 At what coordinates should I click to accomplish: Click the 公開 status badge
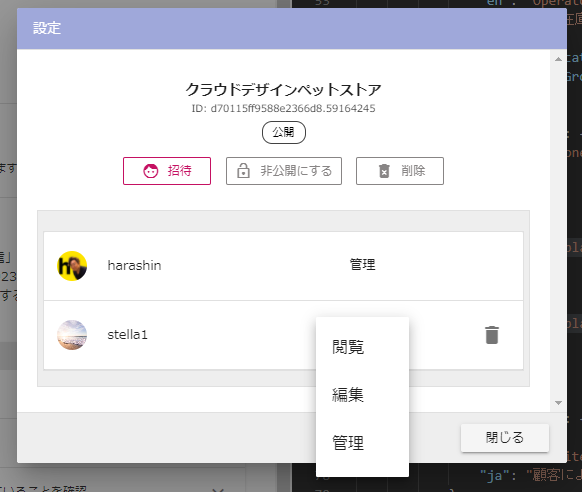[284, 132]
